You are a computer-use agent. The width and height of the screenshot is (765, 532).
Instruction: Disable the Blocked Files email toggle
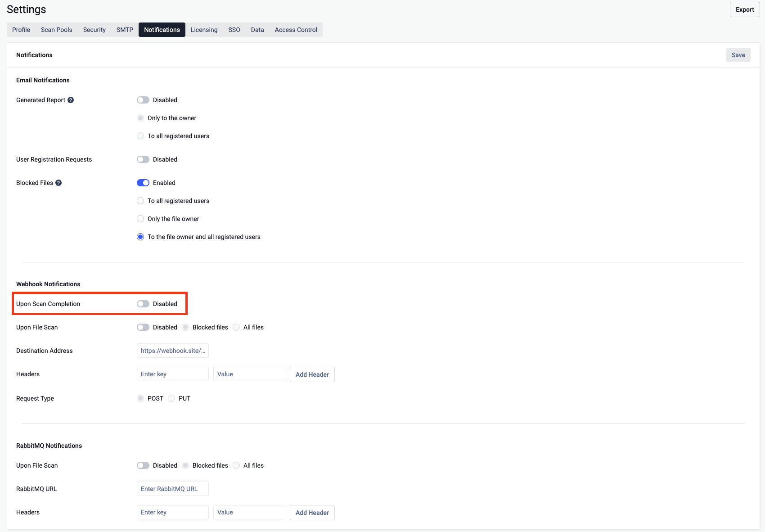[x=143, y=183]
